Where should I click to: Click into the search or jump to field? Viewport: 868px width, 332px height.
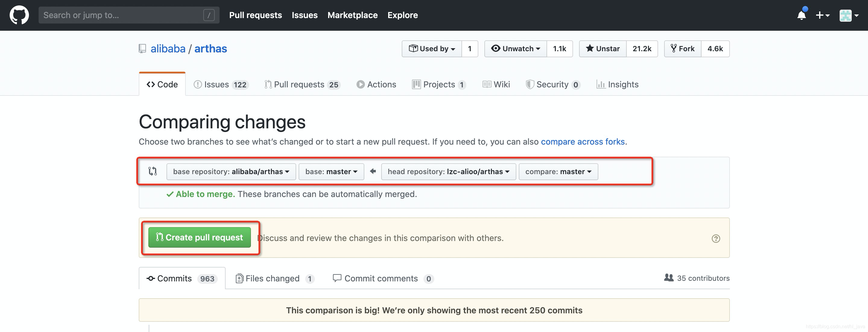click(x=128, y=15)
